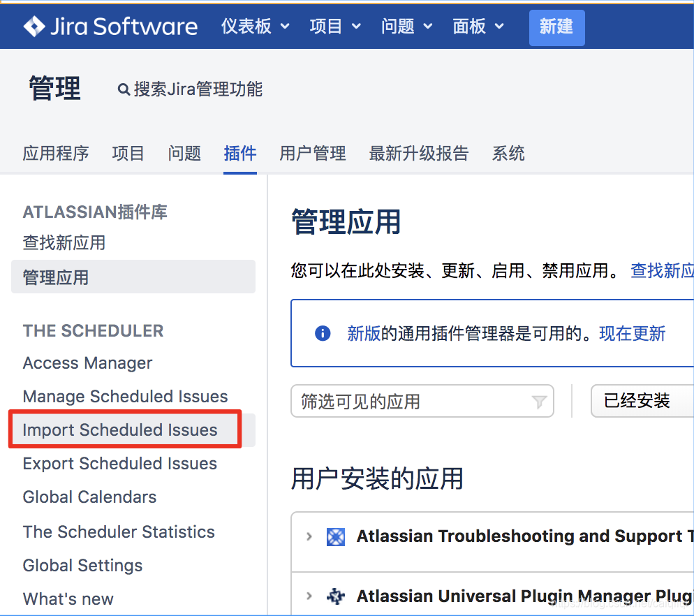
Task: Open Export Scheduled Issues
Action: click(120, 464)
